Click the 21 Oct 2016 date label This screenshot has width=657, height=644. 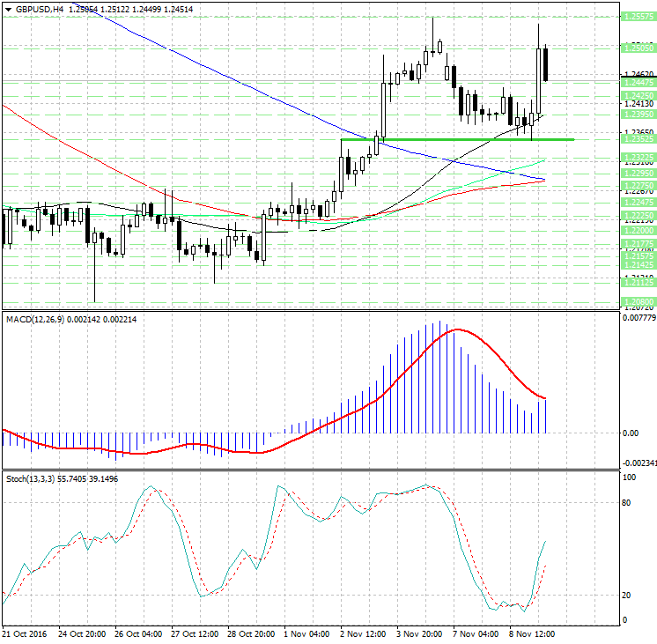coord(26,633)
